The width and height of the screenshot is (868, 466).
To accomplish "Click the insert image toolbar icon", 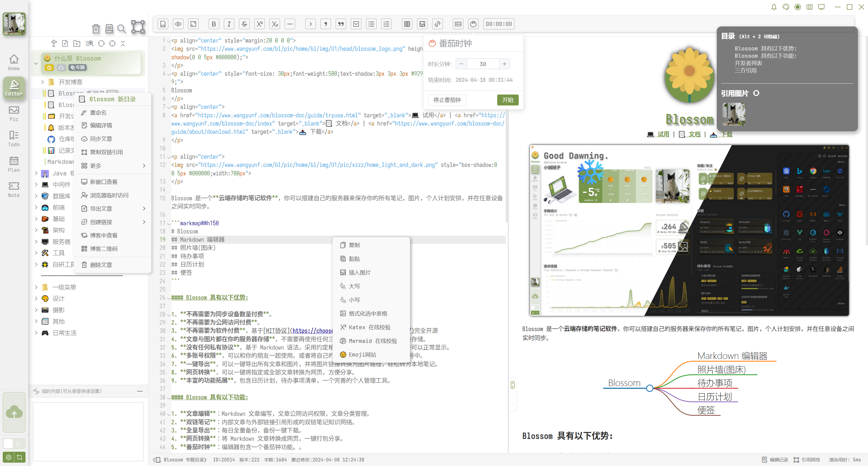I will [x=422, y=24].
